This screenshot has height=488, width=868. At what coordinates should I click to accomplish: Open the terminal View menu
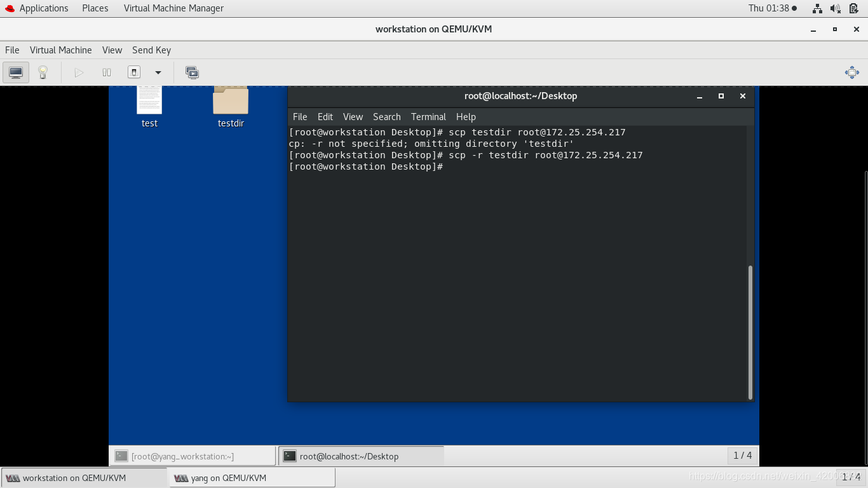point(353,117)
